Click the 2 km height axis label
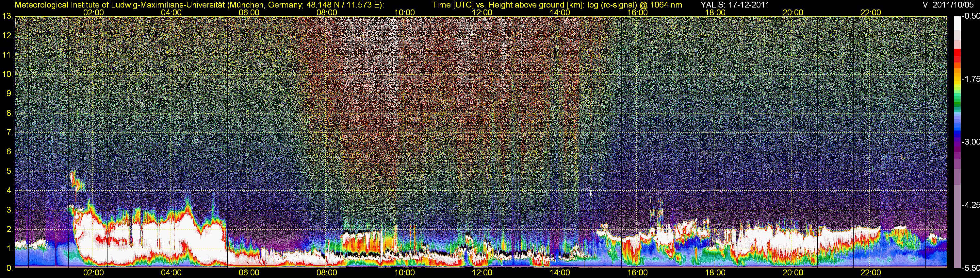 click(9, 229)
